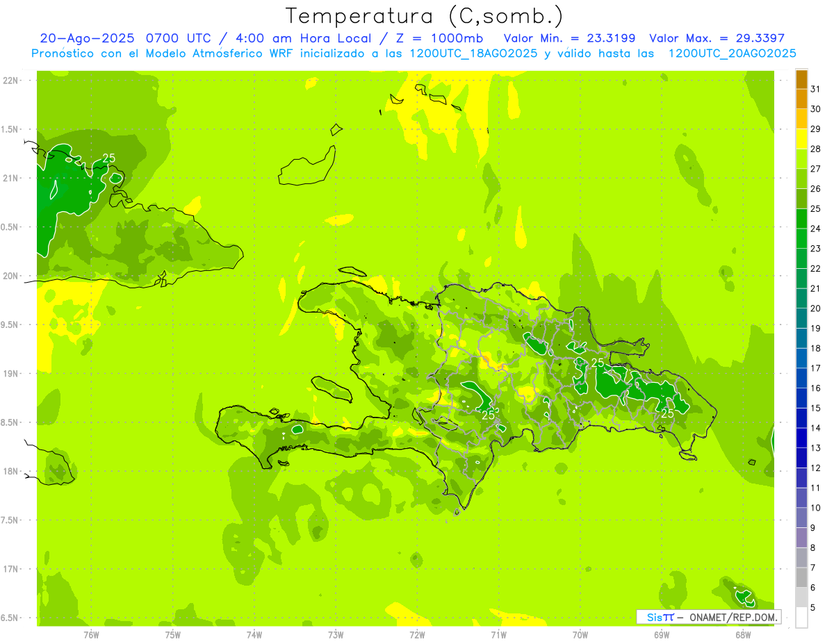Click the 'SisTT – ONAMET/REP.DOM.' credit box
This screenshot has width=834, height=644.
(x=709, y=617)
